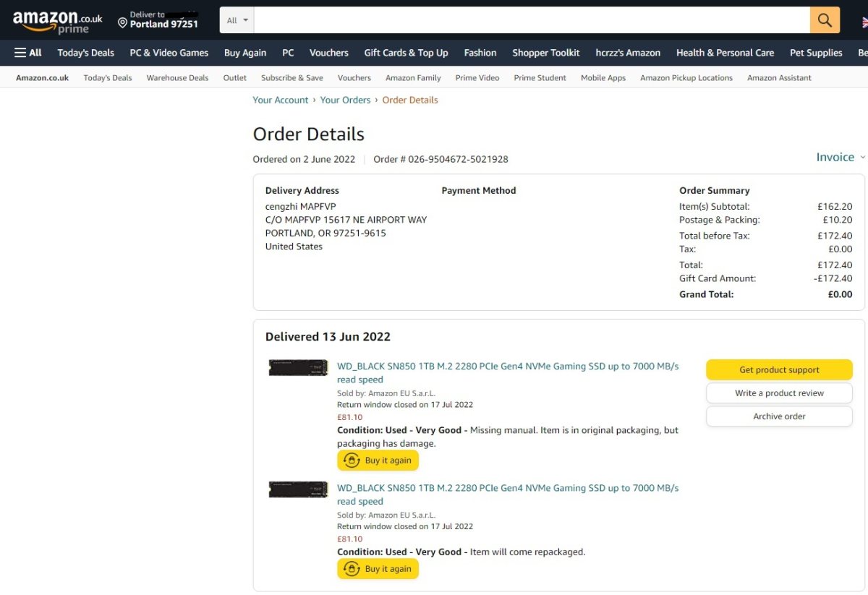Click the Delivered 13 Jun 2022 heading

pyautogui.click(x=328, y=337)
